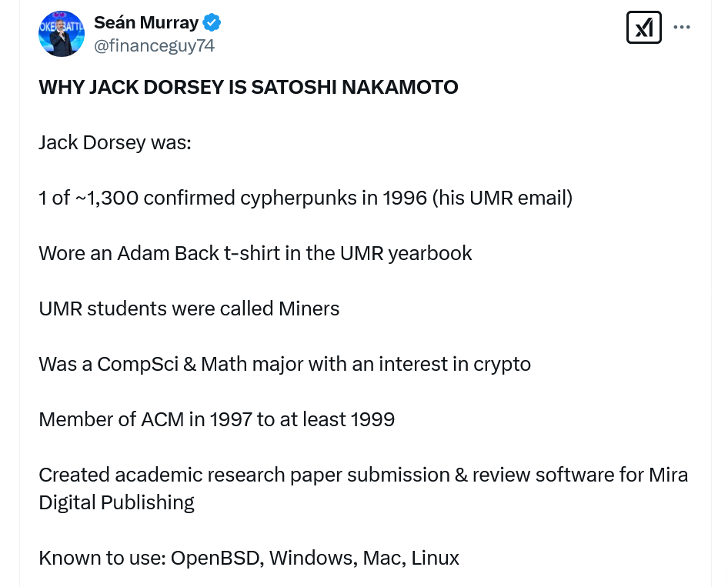Click the "Member of ACM" line
The image size is (728, 587).
tap(216, 419)
